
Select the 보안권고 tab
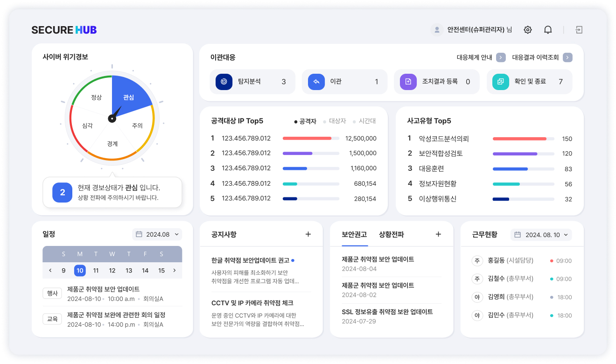(x=354, y=234)
